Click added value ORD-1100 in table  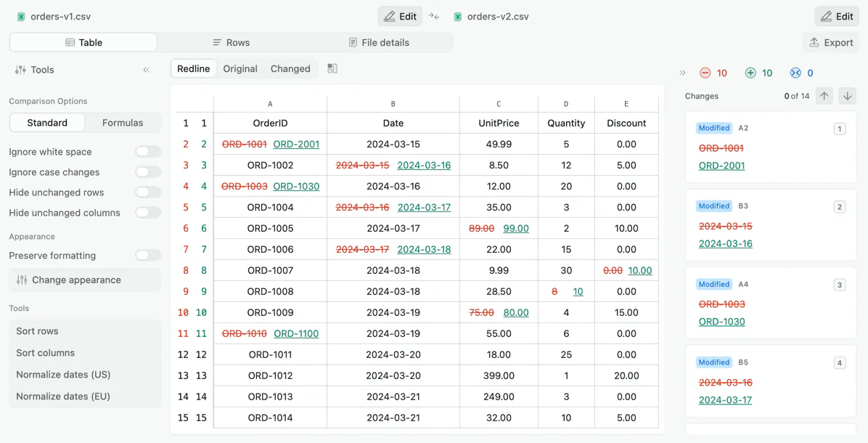point(296,333)
